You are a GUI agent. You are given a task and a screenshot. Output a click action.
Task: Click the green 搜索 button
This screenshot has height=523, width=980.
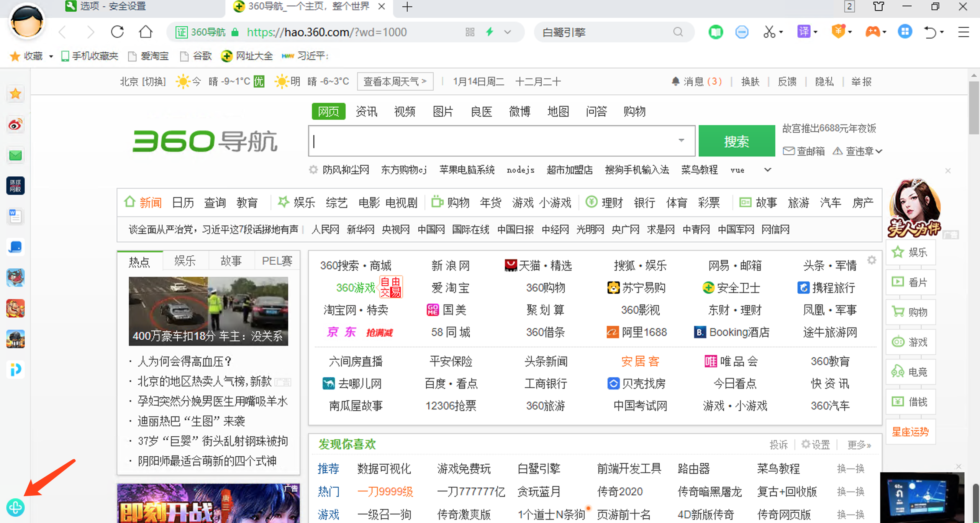coord(736,141)
